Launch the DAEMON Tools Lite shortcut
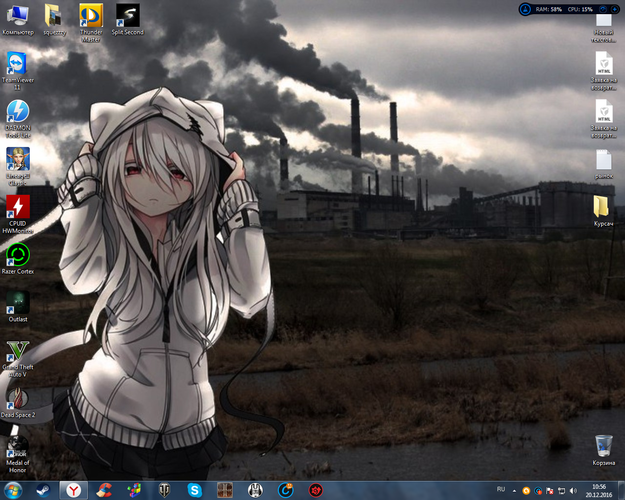Viewport: 625px width, 500px height. point(18,119)
